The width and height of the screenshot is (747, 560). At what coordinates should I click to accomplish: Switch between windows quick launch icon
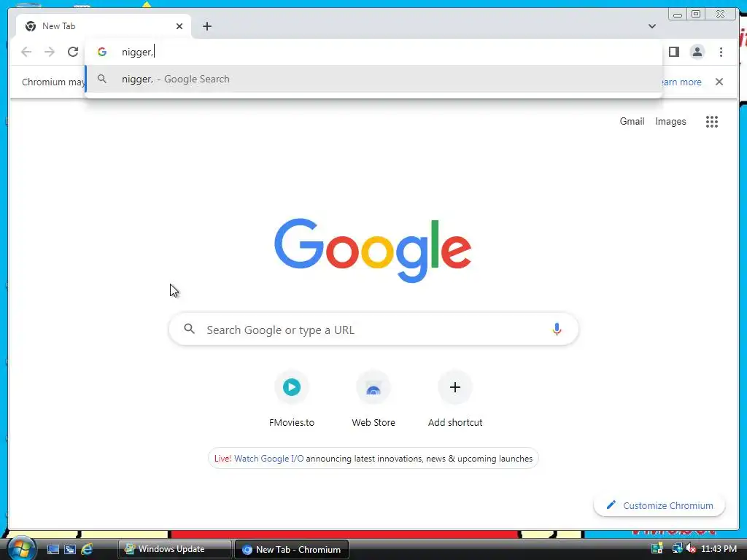(x=69, y=550)
